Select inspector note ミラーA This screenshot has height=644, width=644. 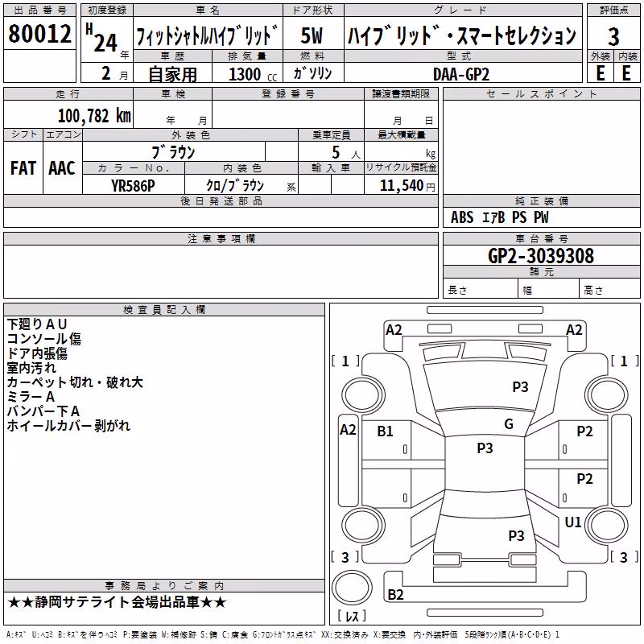[31, 397]
